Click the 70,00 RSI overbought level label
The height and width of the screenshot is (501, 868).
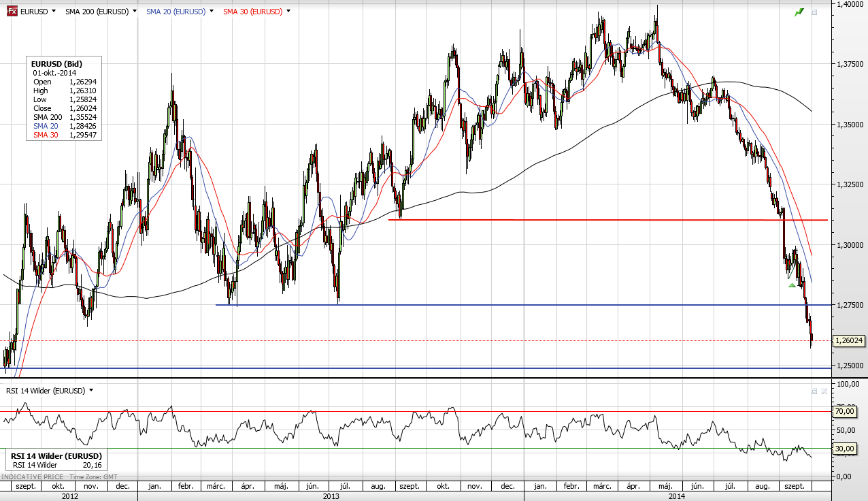coord(844,411)
